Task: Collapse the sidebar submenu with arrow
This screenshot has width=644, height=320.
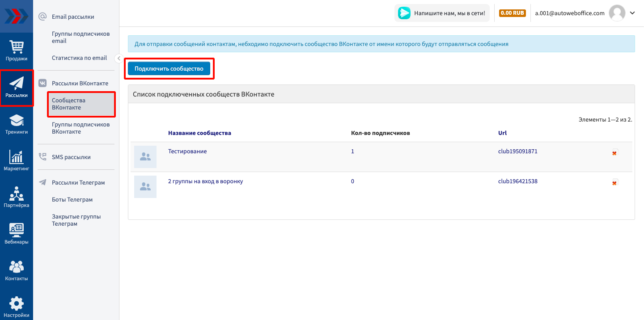Action: (x=119, y=58)
